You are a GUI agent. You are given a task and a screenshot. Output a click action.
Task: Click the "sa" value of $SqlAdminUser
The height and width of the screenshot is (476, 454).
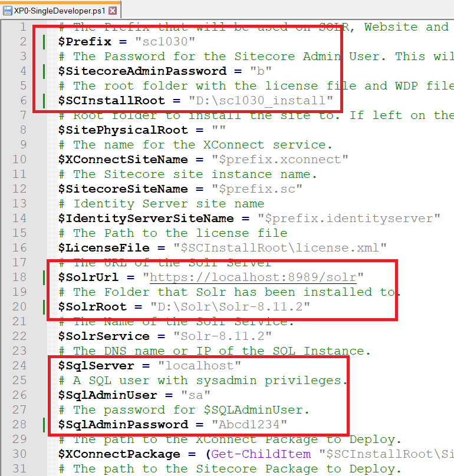(196, 395)
